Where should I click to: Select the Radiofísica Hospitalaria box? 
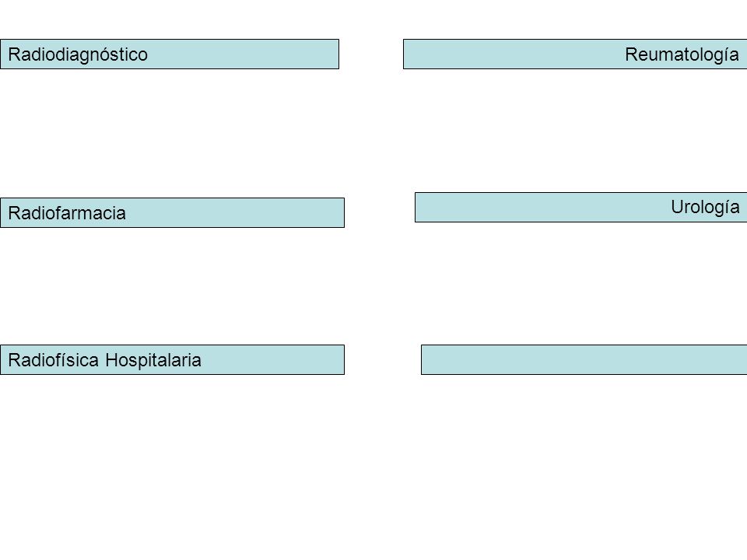(172, 359)
